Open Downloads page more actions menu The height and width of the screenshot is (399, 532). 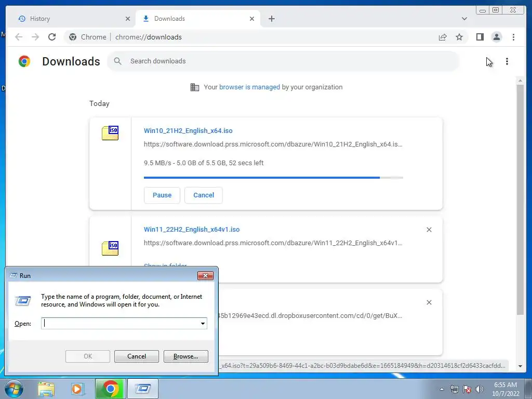(x=507, y=61)
